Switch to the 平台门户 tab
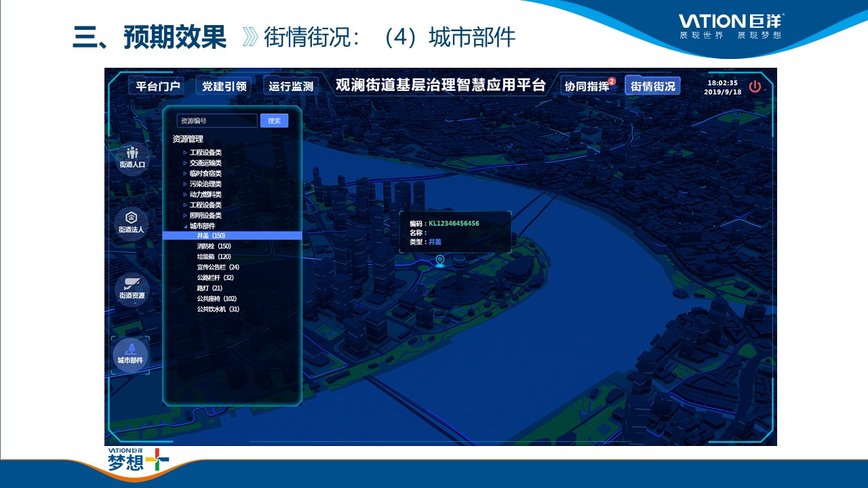This screenshot has height=488, width=868. (x=157, y=86)
